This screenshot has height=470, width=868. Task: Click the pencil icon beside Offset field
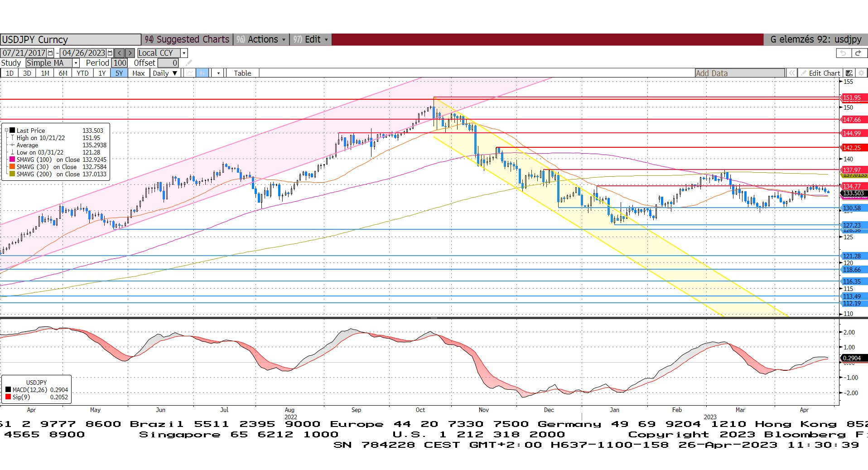click(189, 63)
